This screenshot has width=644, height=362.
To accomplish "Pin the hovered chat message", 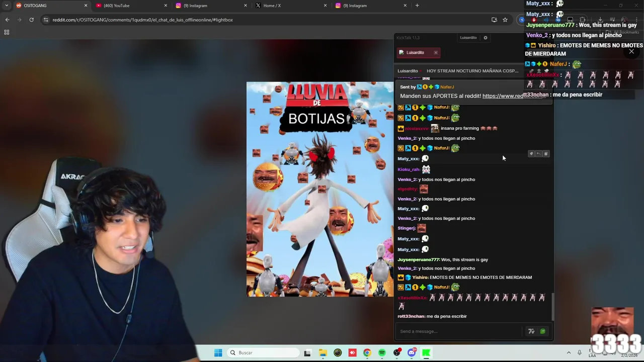I will pos(531,154).
